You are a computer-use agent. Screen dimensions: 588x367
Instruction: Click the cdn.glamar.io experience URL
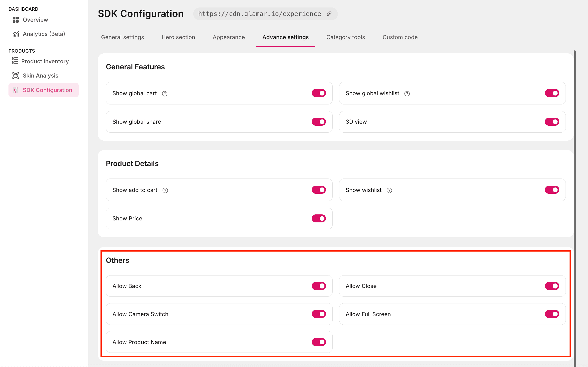259,14
